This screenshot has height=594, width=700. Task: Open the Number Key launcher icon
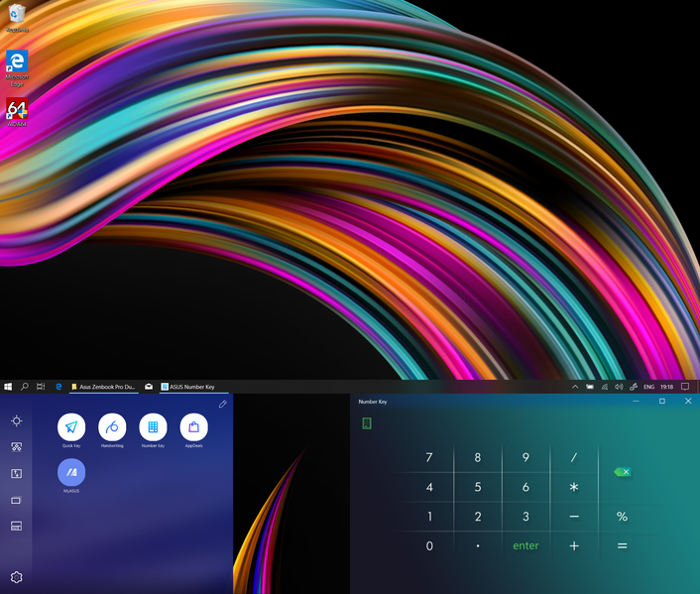click(153, 427)
